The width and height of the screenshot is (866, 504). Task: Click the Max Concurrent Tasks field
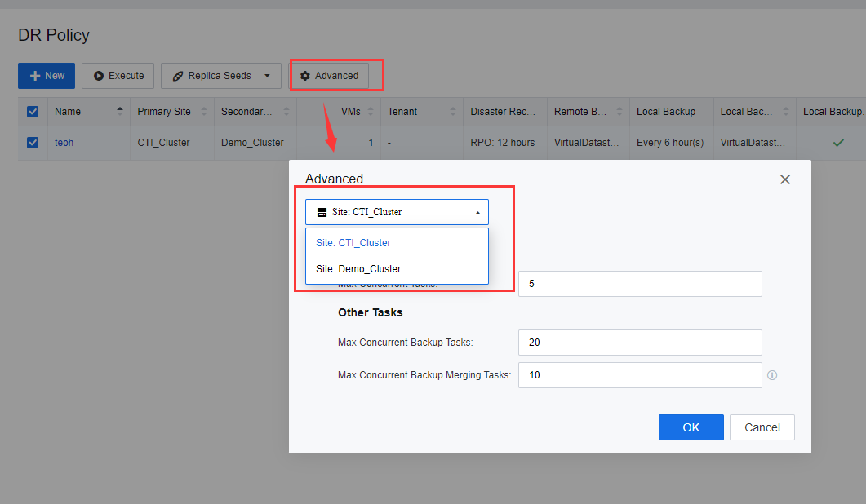(639, 284)
